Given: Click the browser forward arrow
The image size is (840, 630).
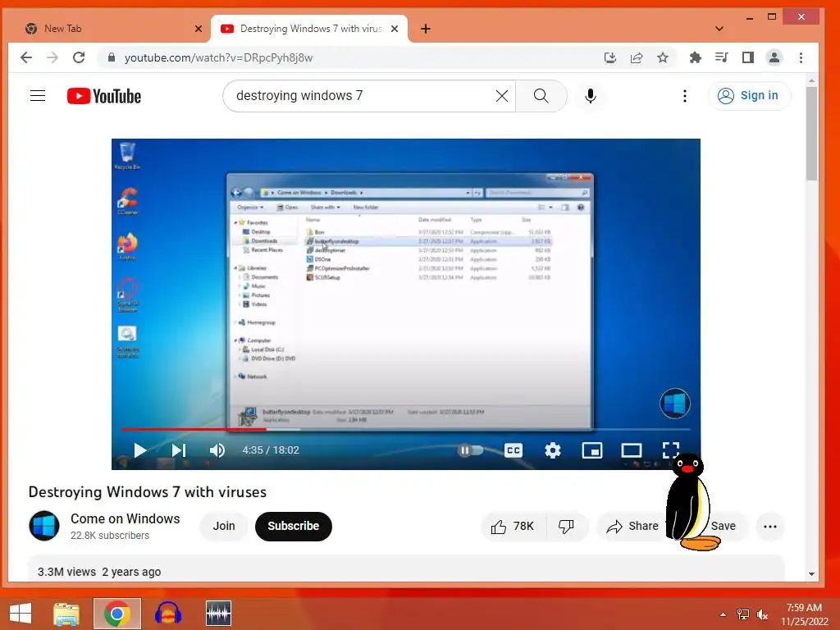Looking at the screenshot, I should click(x=52, y=57).
